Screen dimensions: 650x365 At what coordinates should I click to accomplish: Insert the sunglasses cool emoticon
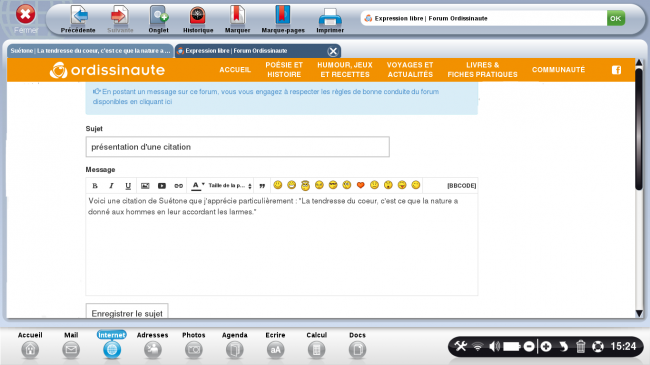(333, 185)
